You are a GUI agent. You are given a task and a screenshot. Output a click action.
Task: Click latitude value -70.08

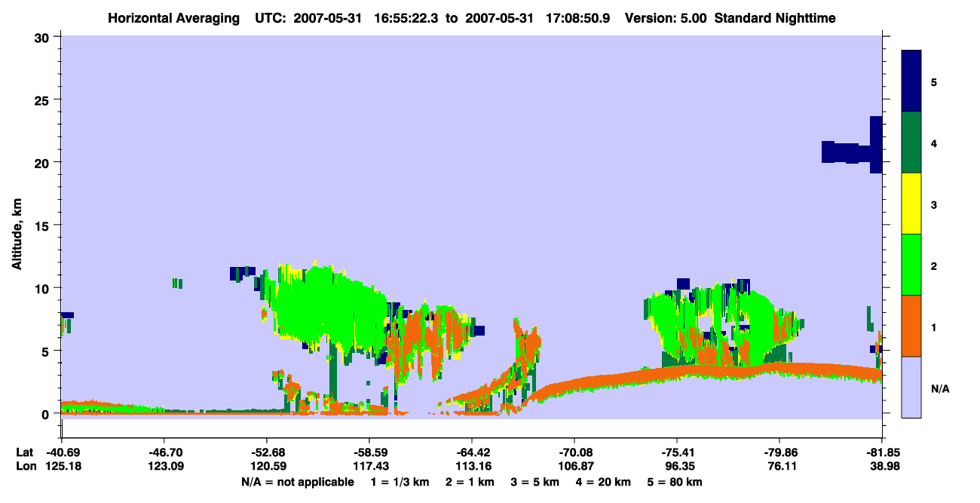(x=574, y=452)
